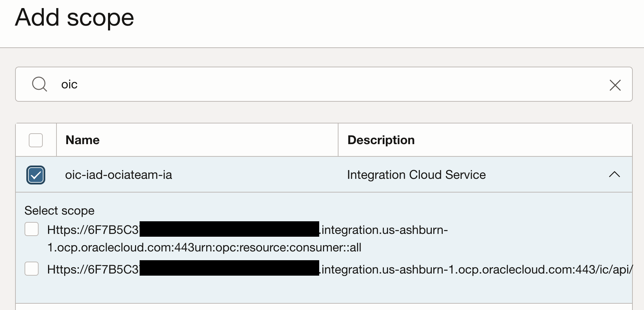Click the Description column header
The height and width of the screenshot is (310, 644).
[x=381, y=140]
